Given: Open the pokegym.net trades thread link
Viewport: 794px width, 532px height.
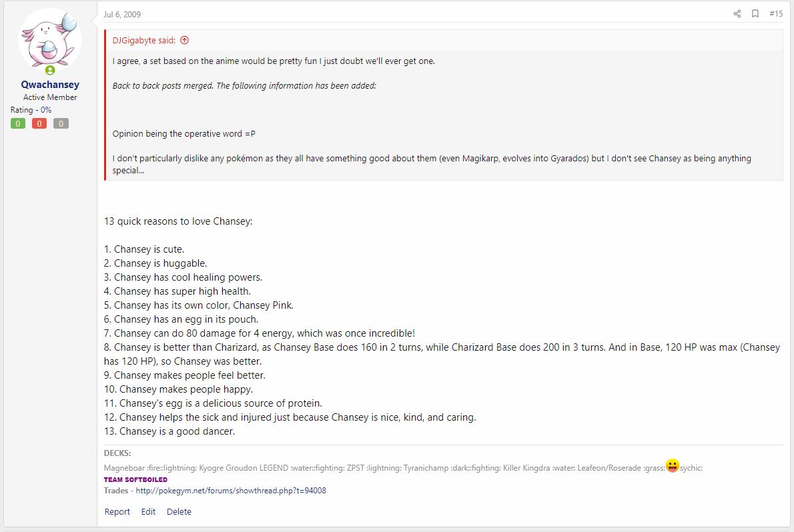Looking at the screenshot, I should (231, 491).
